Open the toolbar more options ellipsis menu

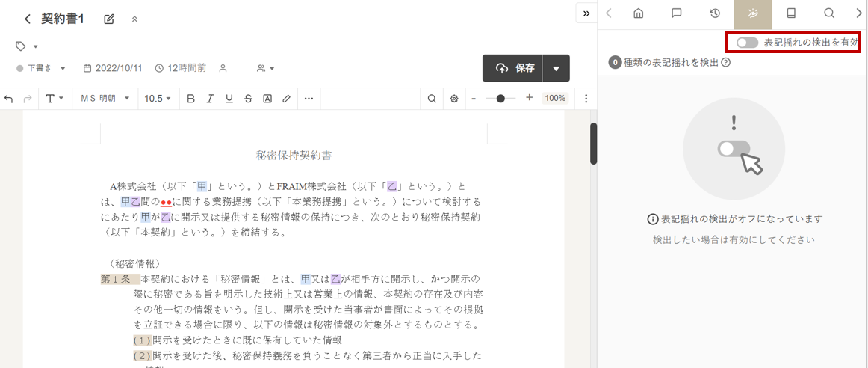coord(309,99)
